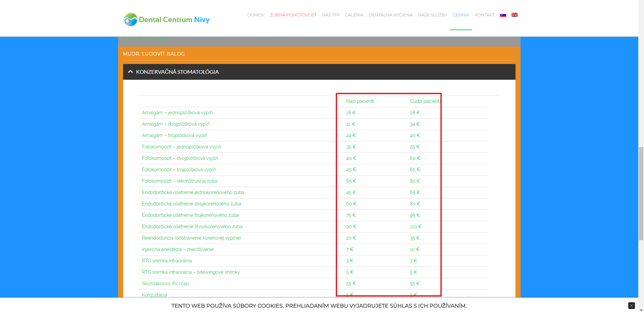Click the 34 € price cell
644x312 pixels.
(415, 124)
